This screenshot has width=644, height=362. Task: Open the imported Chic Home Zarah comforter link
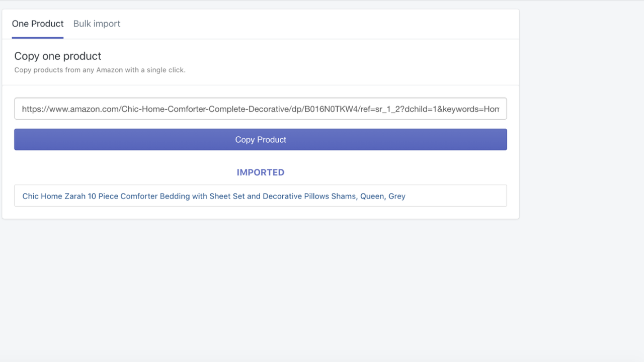click(214, 196)
